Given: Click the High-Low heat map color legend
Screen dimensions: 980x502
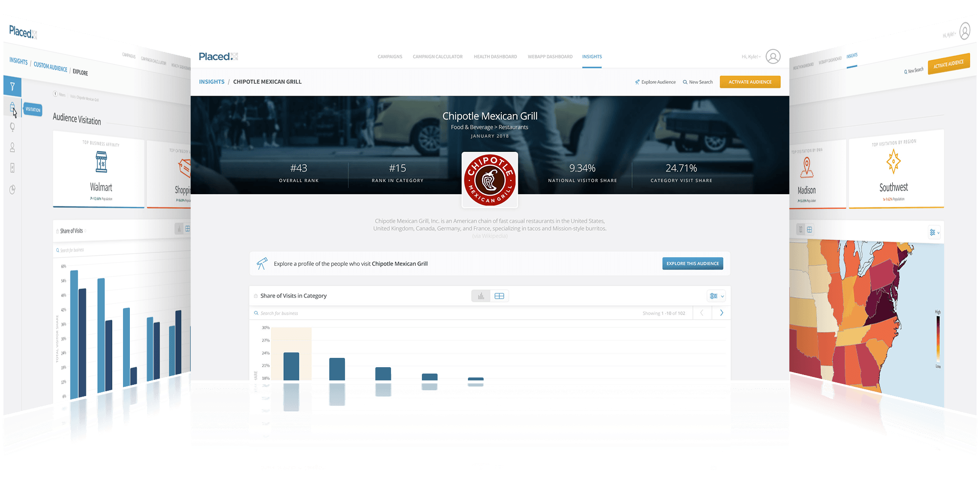Looking at the screenshot, I should (938, 339).
